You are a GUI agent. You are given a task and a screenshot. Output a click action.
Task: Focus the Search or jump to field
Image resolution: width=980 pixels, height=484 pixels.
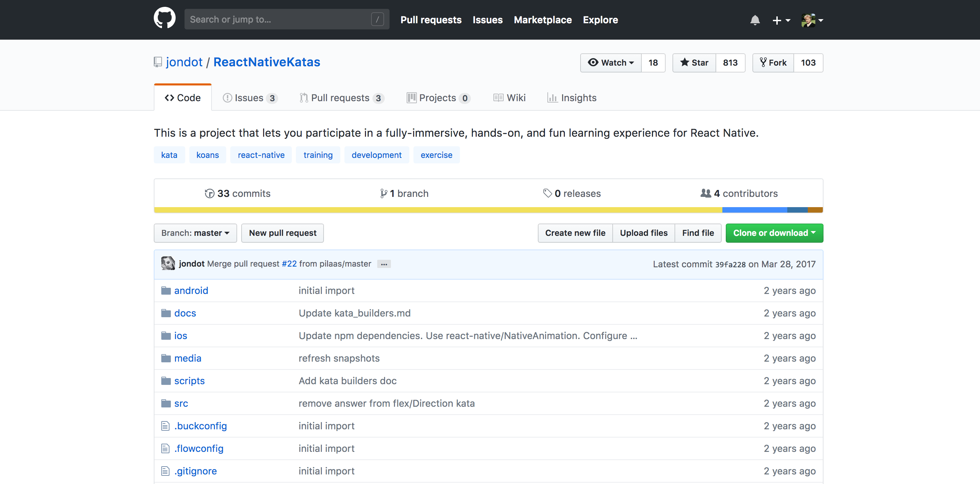tap(287, 19)
